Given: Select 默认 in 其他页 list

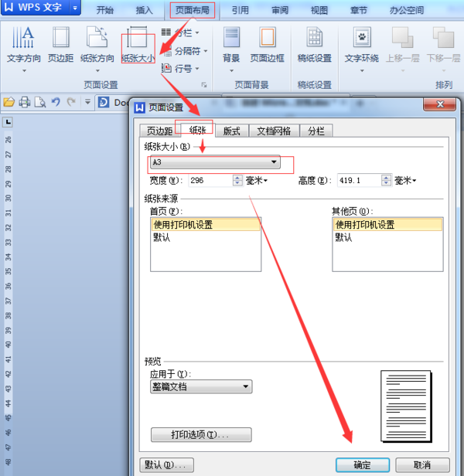Looking at the screenshot, I should [x=387, y=237].
